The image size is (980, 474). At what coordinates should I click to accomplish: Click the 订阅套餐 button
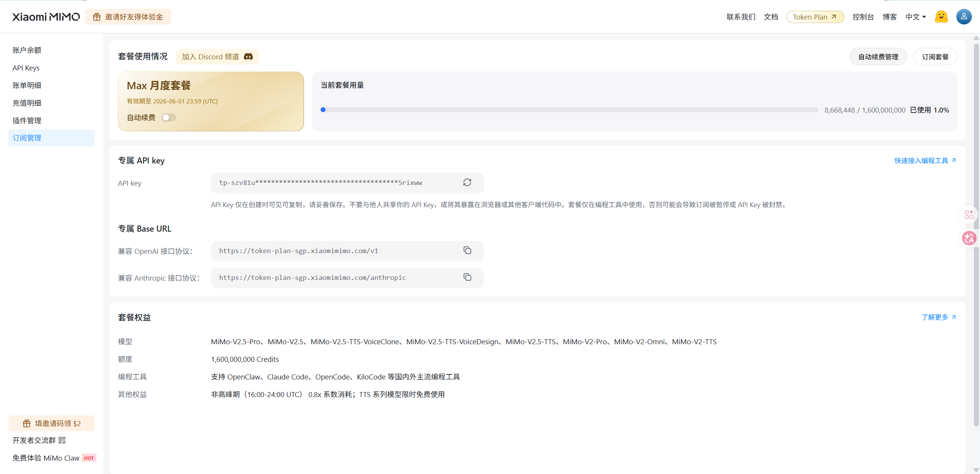pyautogui.click(x=935, y=57)
